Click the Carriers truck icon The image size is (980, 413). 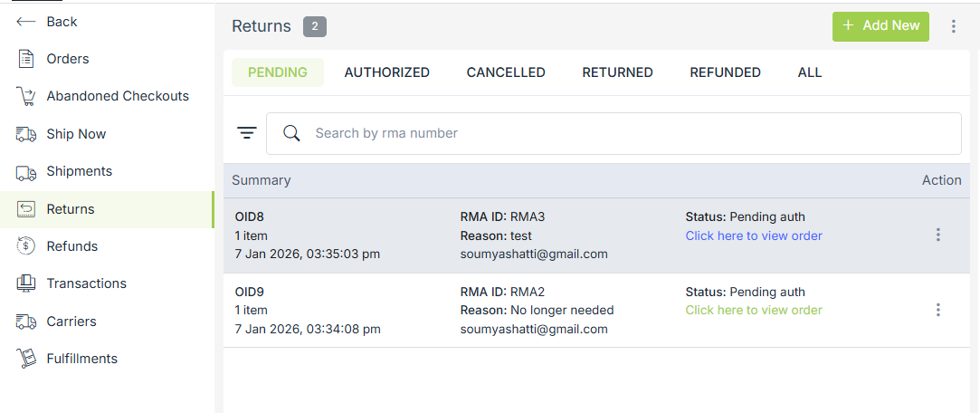pos(26,322)
